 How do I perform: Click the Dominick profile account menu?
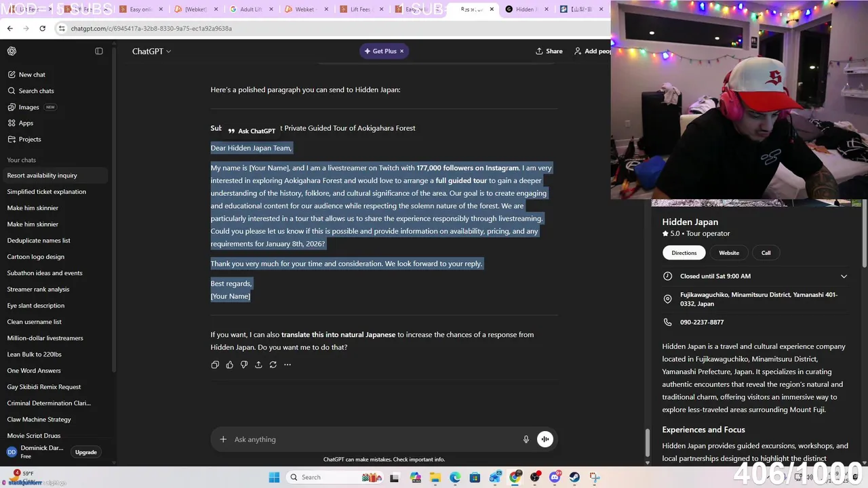(35, 452)
